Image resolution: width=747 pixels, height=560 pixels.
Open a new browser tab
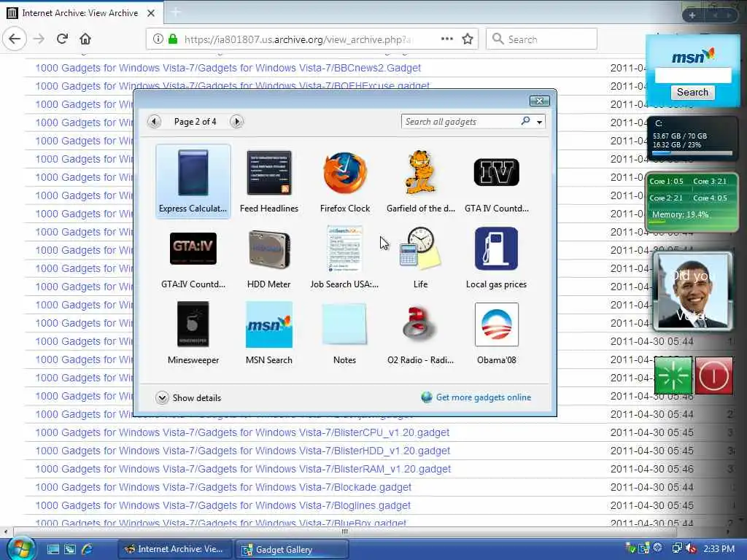(x=175, y=12)
